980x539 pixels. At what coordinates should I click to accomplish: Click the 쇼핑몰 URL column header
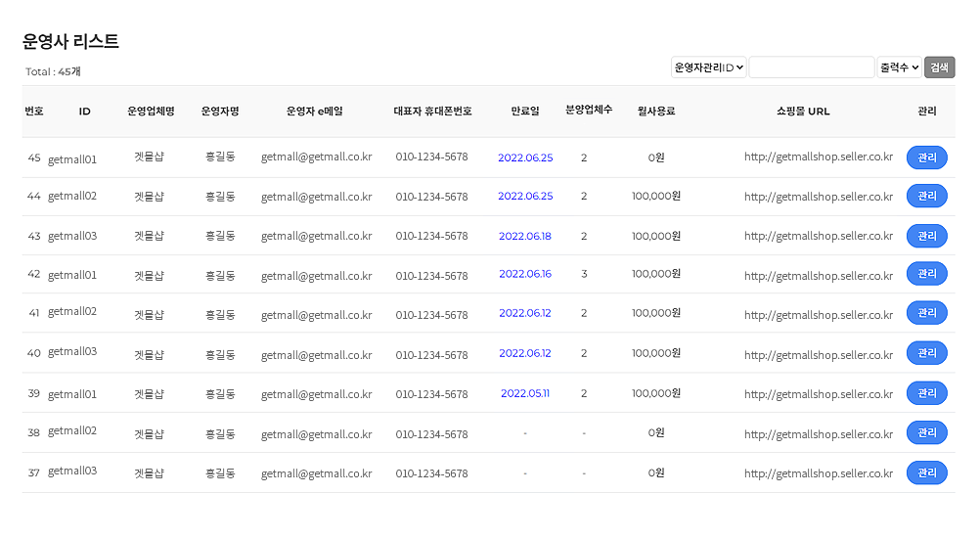803,112
